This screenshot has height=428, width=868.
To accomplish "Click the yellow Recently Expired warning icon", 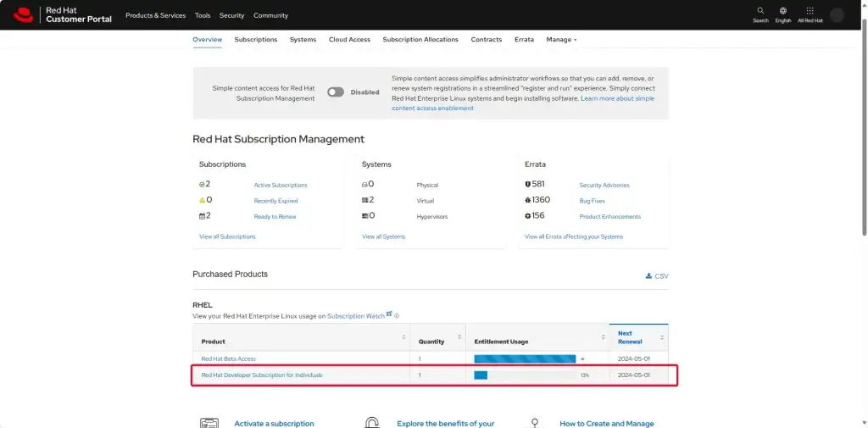I will point(202,200).
